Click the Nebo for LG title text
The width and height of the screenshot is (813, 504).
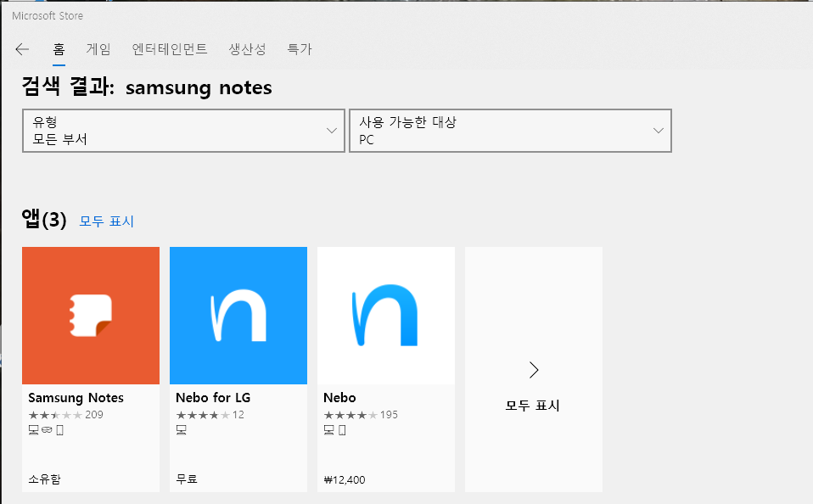pos(213,398)
